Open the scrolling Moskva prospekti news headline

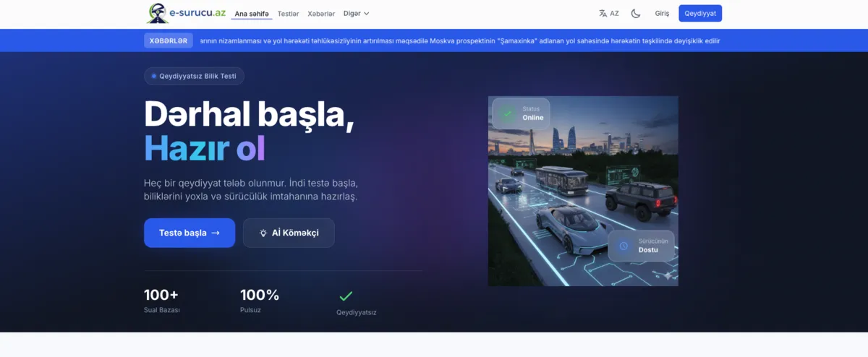460,40
